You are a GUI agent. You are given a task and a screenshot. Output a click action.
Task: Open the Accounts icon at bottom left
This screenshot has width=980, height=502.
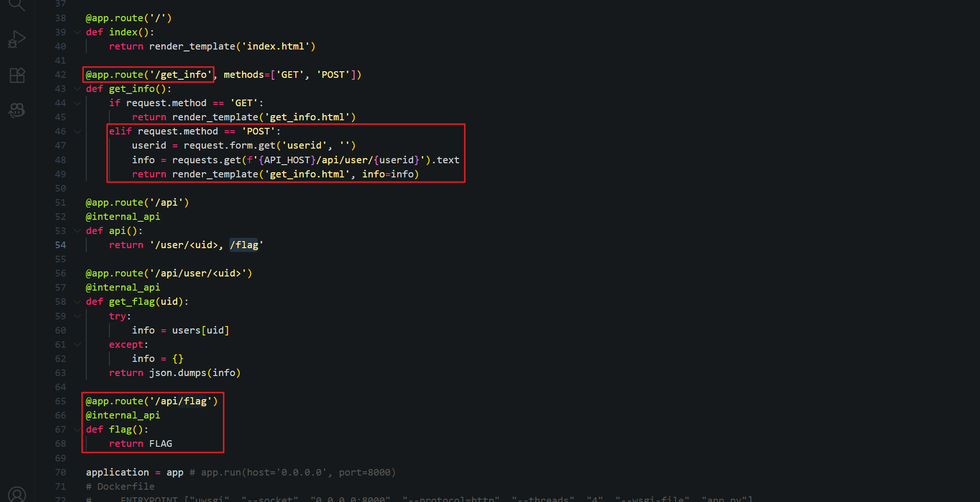pyautogui.click(x=17, y=494)
